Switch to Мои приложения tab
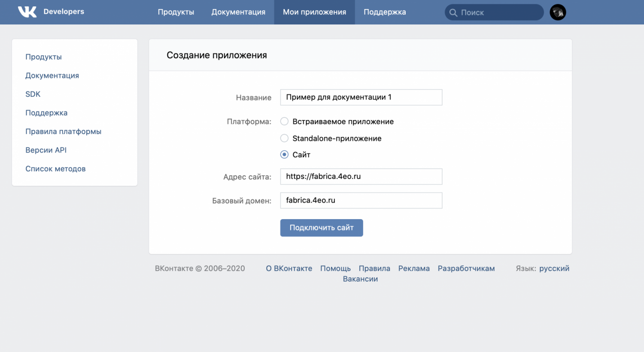 click(314, 12)
